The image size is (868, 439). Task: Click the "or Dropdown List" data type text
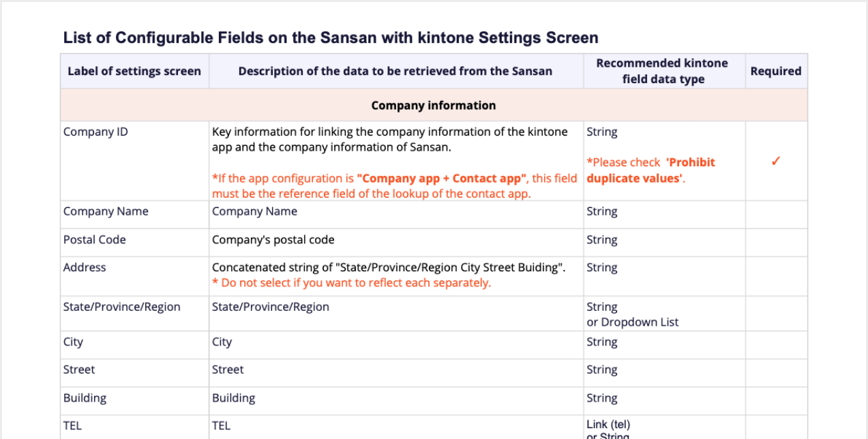633,322
